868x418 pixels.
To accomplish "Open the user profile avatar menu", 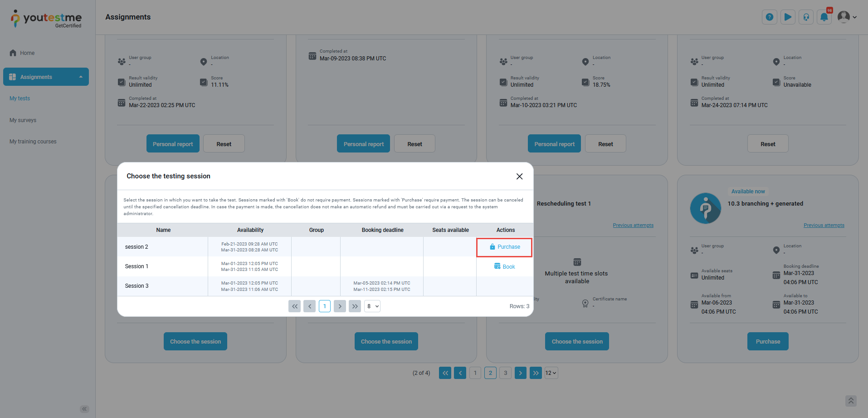I will (x=847, y=17).
